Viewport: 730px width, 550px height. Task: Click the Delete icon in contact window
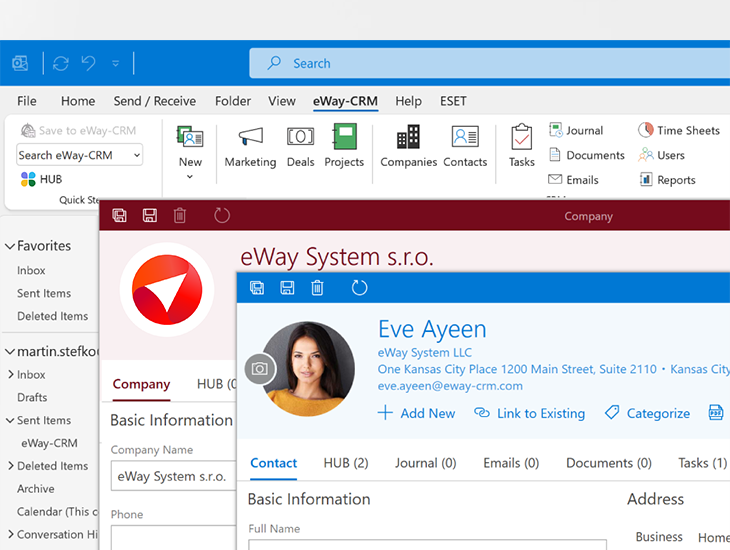point(317,287)
